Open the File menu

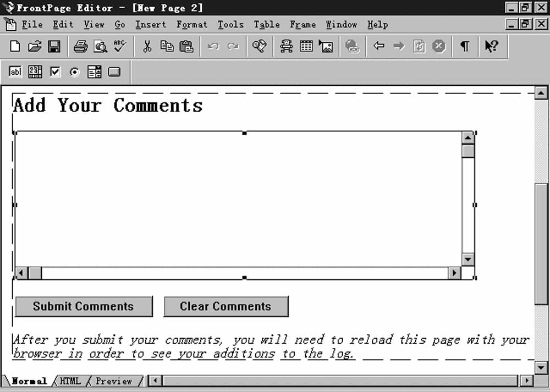tap(32, 25)
